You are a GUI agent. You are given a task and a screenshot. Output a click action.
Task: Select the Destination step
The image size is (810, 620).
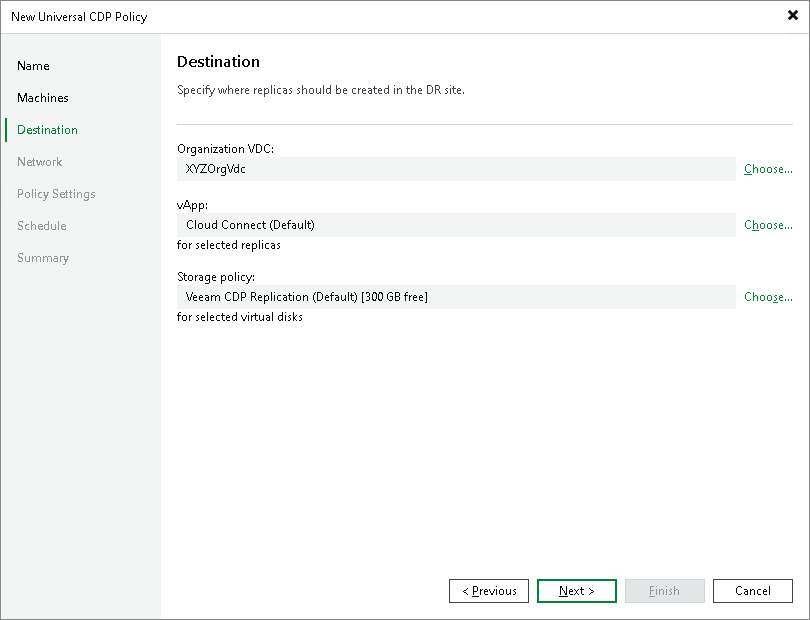(x=48, y=129)
